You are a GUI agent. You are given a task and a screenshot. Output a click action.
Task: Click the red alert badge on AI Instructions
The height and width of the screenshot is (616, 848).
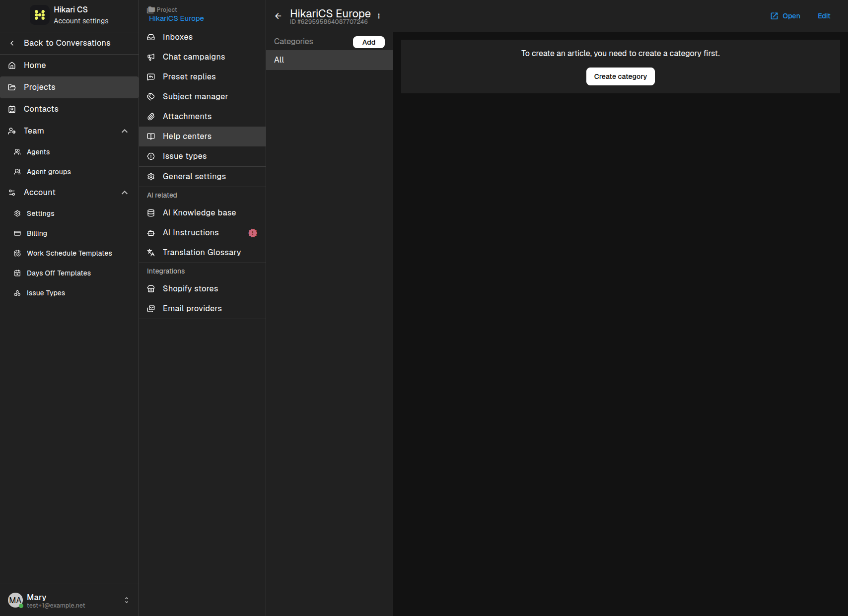tap(253, 233)
